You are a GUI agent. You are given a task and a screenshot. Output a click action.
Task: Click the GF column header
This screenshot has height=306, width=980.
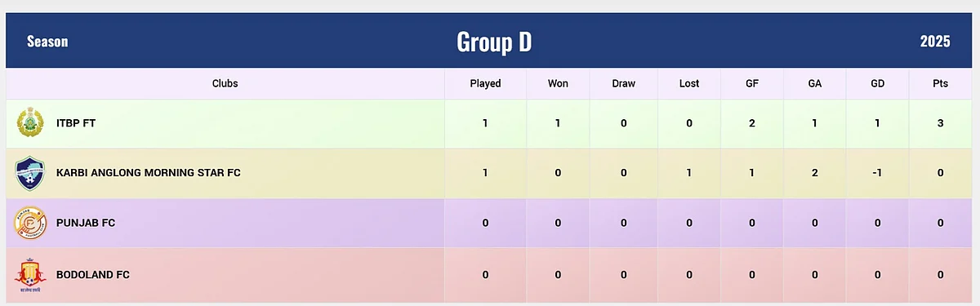(752, 83)
